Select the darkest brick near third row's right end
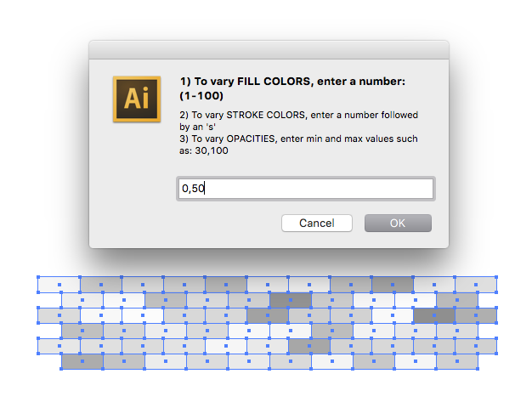The width and height of the screenshot is (532, 402). click(x=434, y=315)
